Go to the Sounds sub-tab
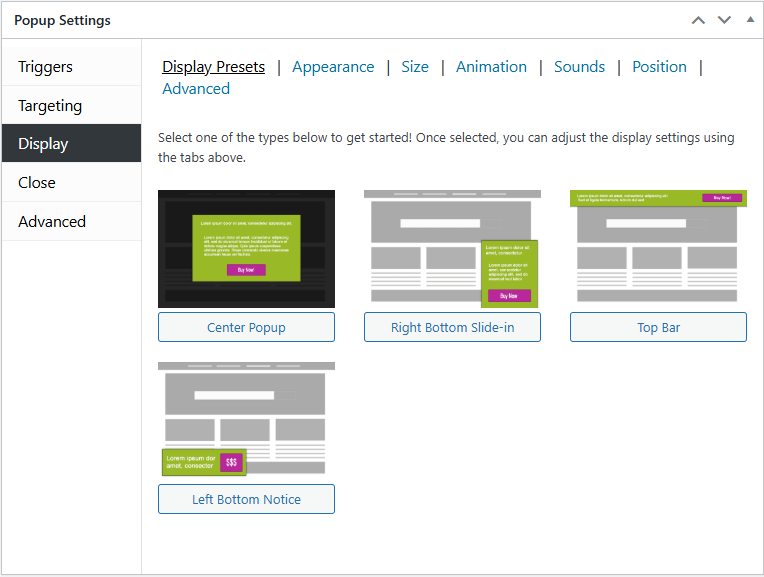Screen dimensions: 764x577 tap(579, 67)
